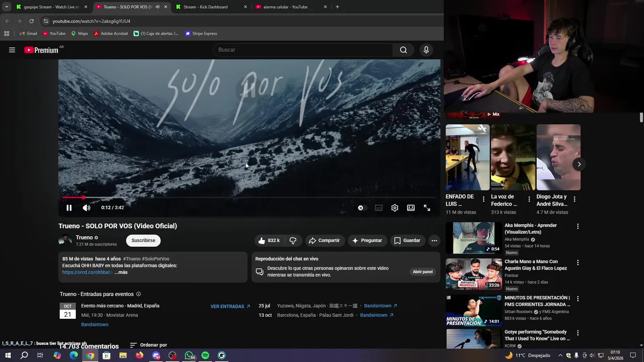Switch to theater mode
Screen dimensions: 644x362
[411, 208]
